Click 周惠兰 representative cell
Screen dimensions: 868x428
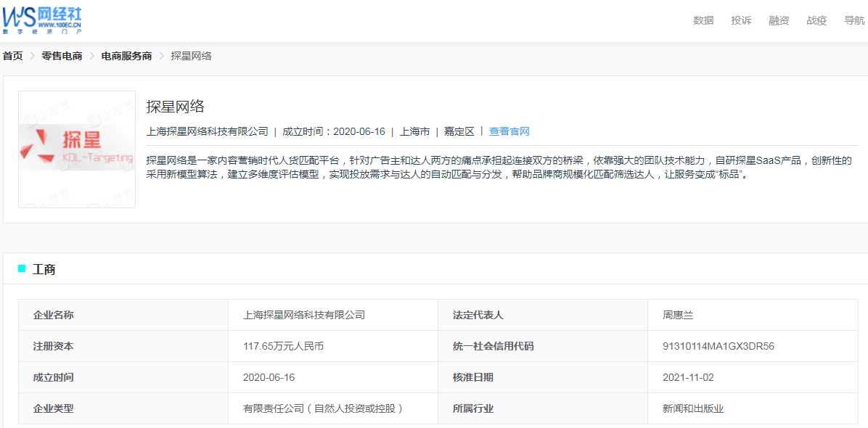pyautogui.click(x=753, y=315)
